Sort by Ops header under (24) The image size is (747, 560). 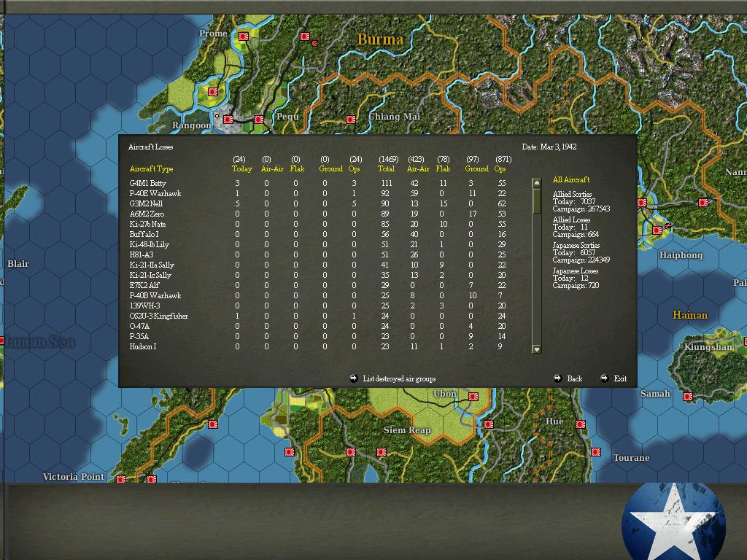(x=354, y=168)
